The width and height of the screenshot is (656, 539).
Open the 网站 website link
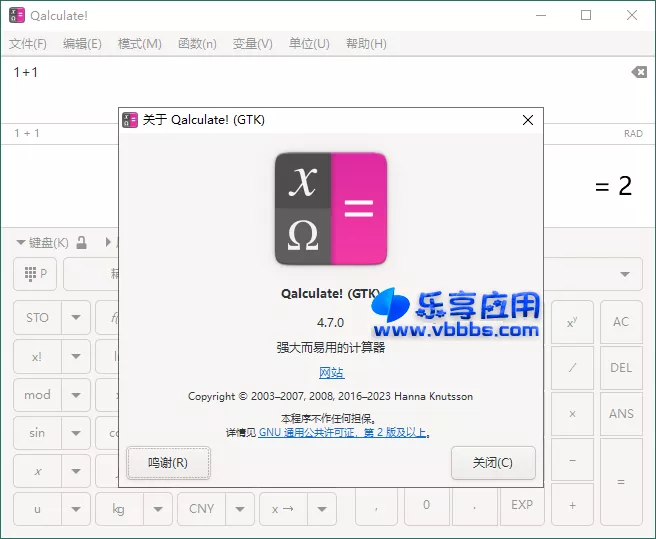(x=331, y=372)
